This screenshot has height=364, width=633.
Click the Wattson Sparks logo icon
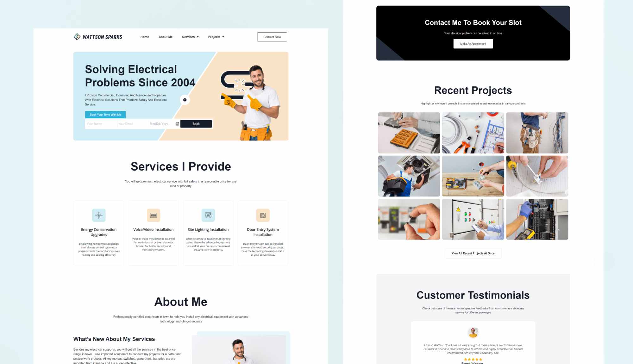(77, 36)
